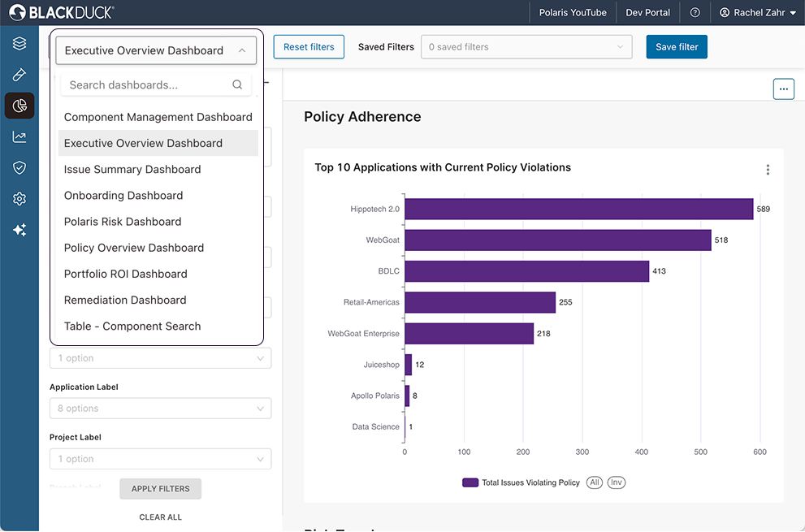Click the layers icon at sidebar top
Viewport: 805px width, 532px height.
(x=19, y=43)
